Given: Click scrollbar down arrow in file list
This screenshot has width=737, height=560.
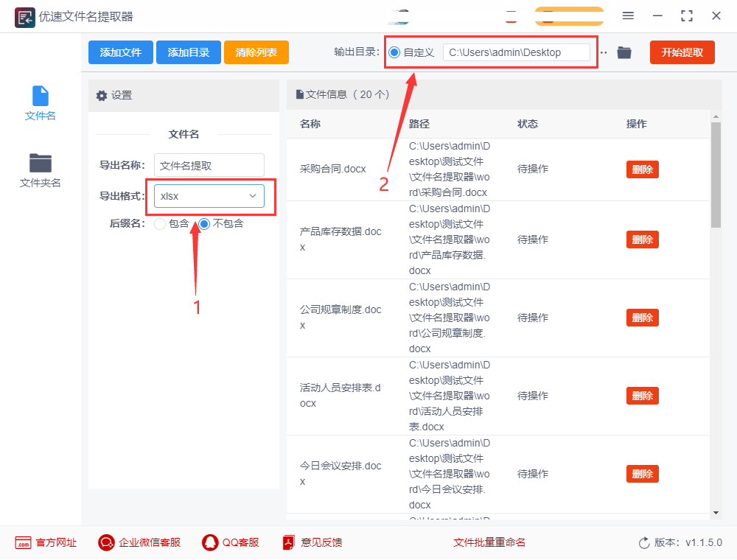Looking at the screenshot, I should point(716,513).
